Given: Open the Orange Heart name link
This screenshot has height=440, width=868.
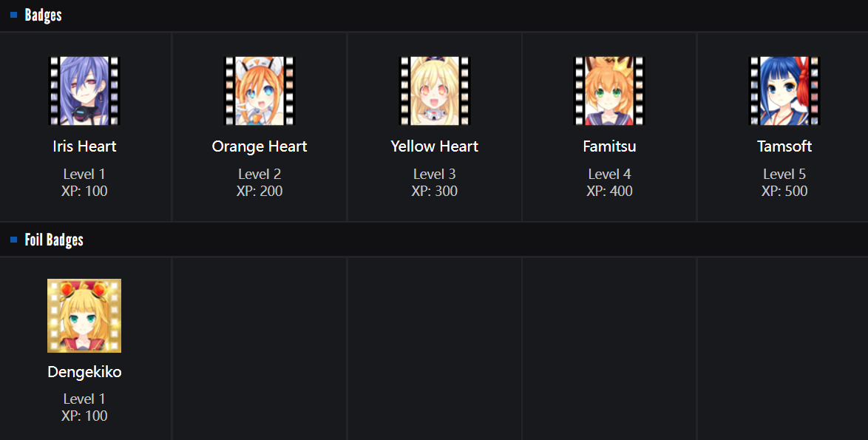Looking at the screenshot, I should (260, 146).
